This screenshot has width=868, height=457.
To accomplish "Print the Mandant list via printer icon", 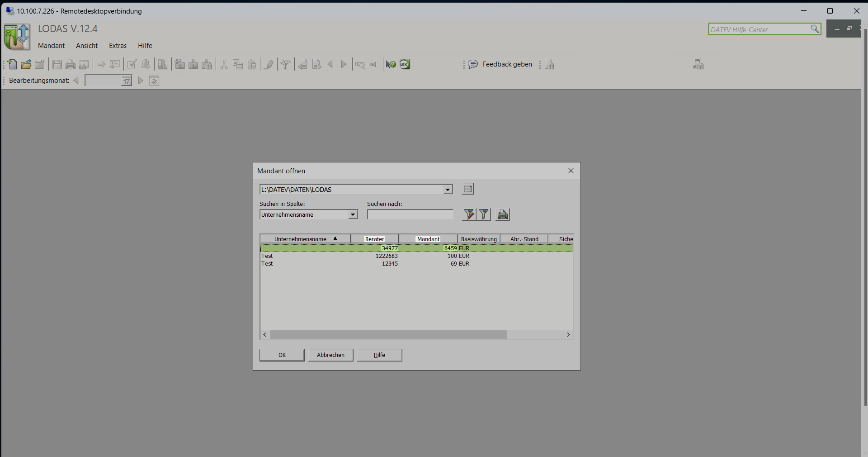I will tap(503, 214).
